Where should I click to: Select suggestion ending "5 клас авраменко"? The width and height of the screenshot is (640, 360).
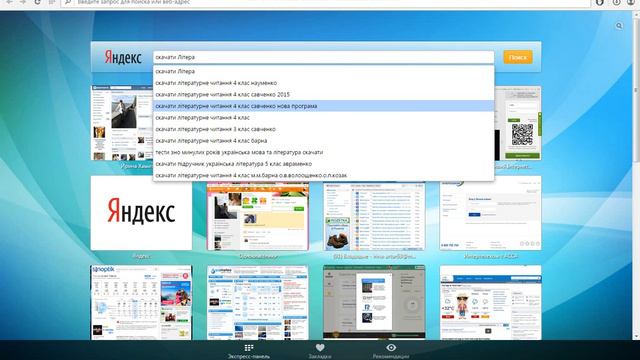tap(323, 164)
